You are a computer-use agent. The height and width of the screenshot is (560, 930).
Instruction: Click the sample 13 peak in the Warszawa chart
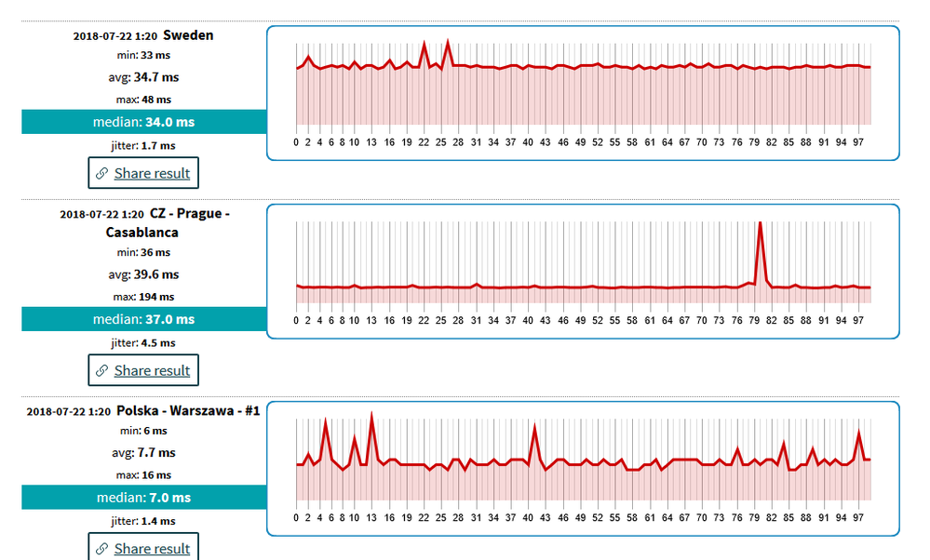371,415
